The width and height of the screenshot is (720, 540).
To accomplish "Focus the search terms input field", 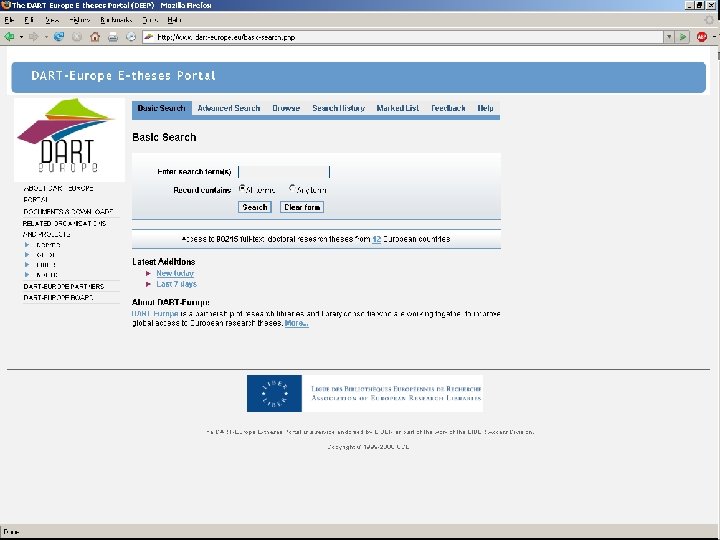I will (x=284, y=172).
